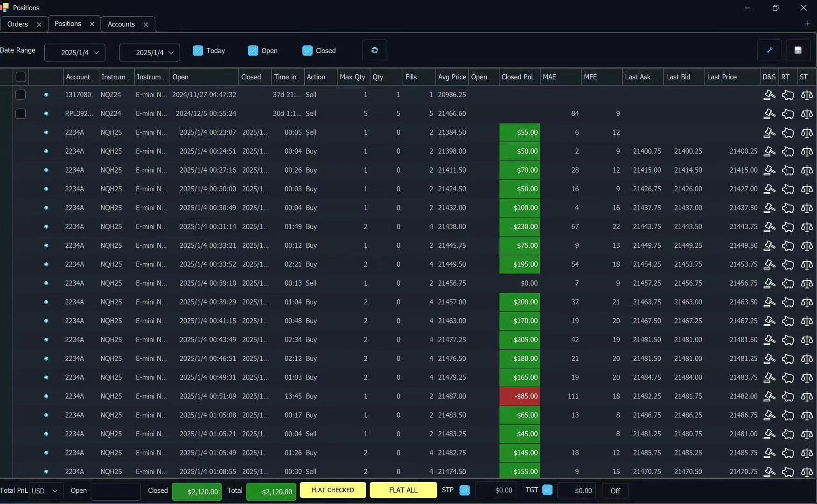The width and height of the screenshot is (817, 504).
Task: Click the green Closed $2,120.00 total
Action: click(197, 491)
